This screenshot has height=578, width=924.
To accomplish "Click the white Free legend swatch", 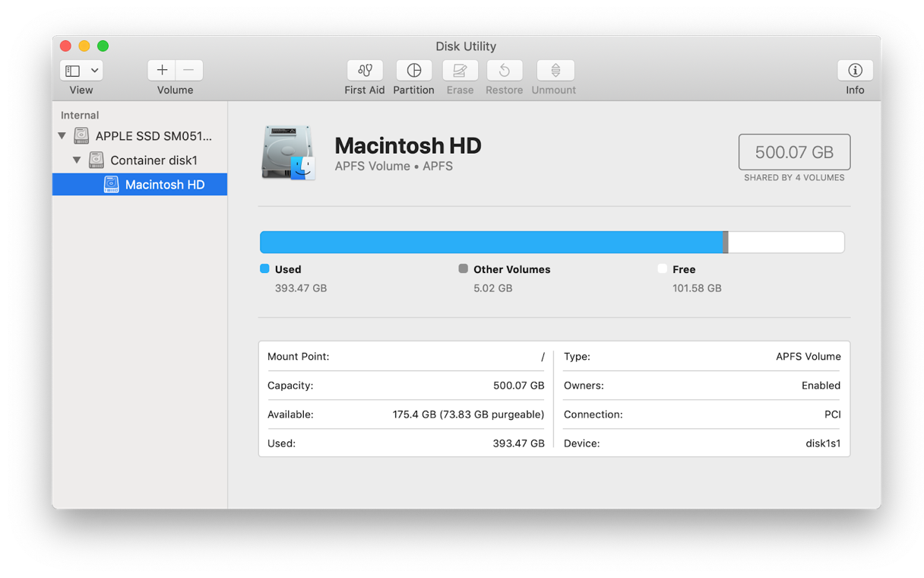I will tap(662, 268).
